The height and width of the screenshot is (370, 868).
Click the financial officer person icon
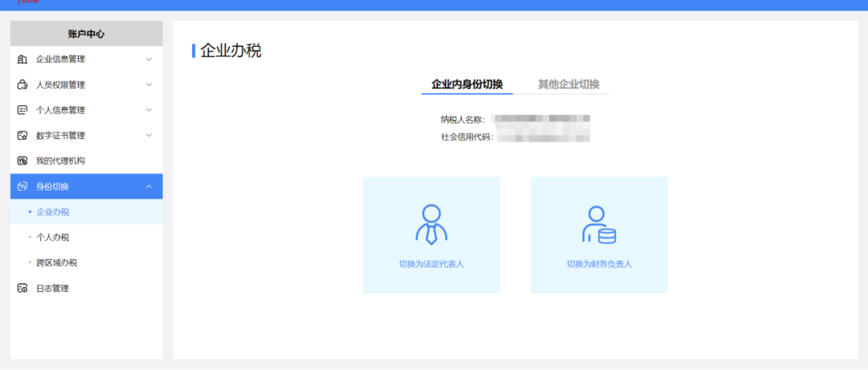pyautogui.click(x=599, y=225)
